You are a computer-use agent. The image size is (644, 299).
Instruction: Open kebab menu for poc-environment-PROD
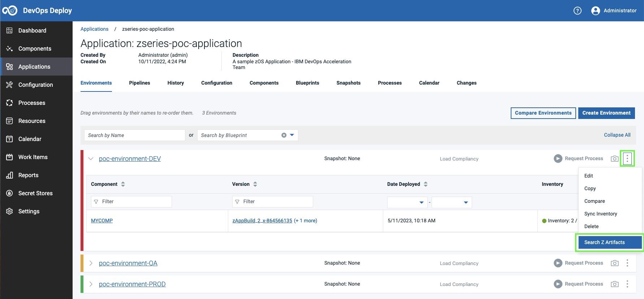click(627, 284)
